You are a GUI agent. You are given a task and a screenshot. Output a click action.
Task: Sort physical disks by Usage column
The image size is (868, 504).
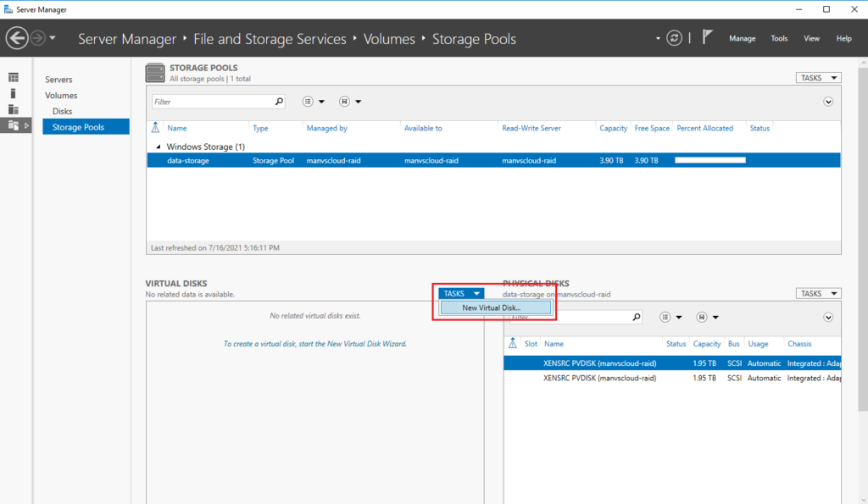(758, 344)
